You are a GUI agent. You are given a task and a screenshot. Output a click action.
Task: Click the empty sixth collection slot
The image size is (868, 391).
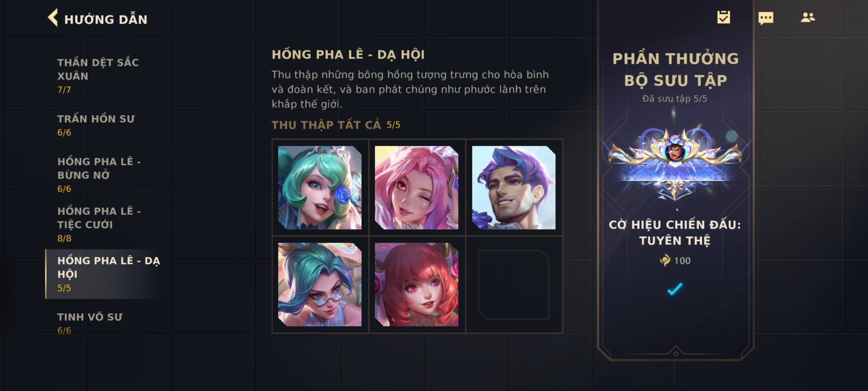(514, 285)
